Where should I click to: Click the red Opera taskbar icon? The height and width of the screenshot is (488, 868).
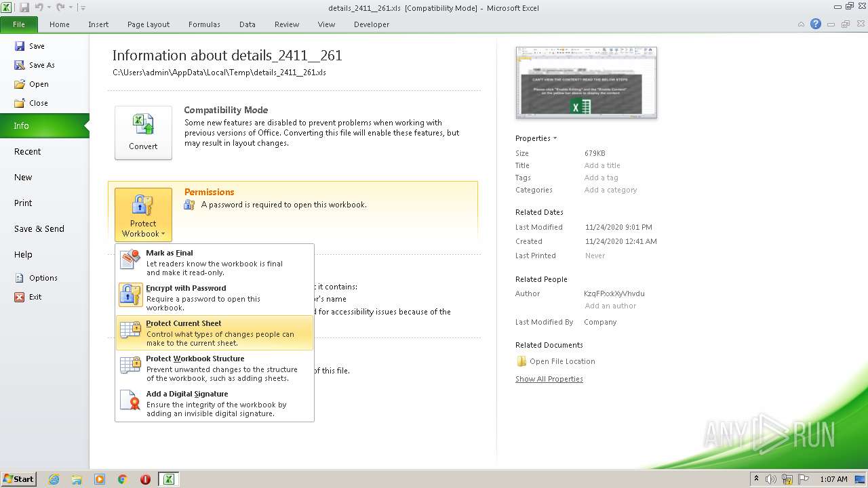(145, 479)
